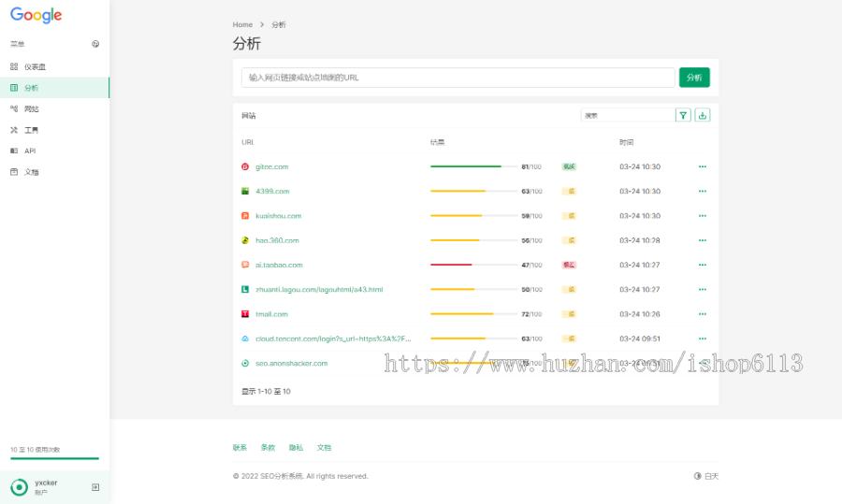Focus the URL input field

coord(458,78)
